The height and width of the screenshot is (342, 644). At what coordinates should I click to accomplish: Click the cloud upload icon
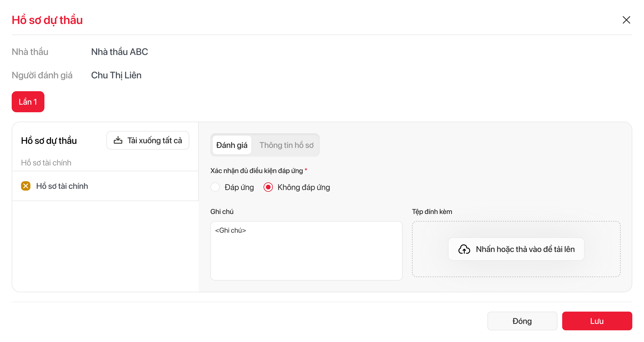[x=464, y=249]
